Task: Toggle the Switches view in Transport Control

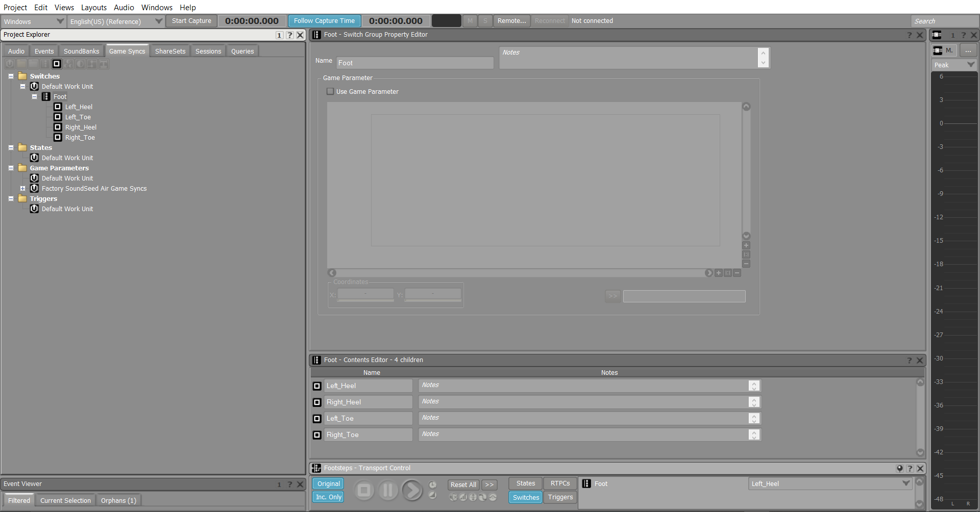Action: click(x=526, y=498)
